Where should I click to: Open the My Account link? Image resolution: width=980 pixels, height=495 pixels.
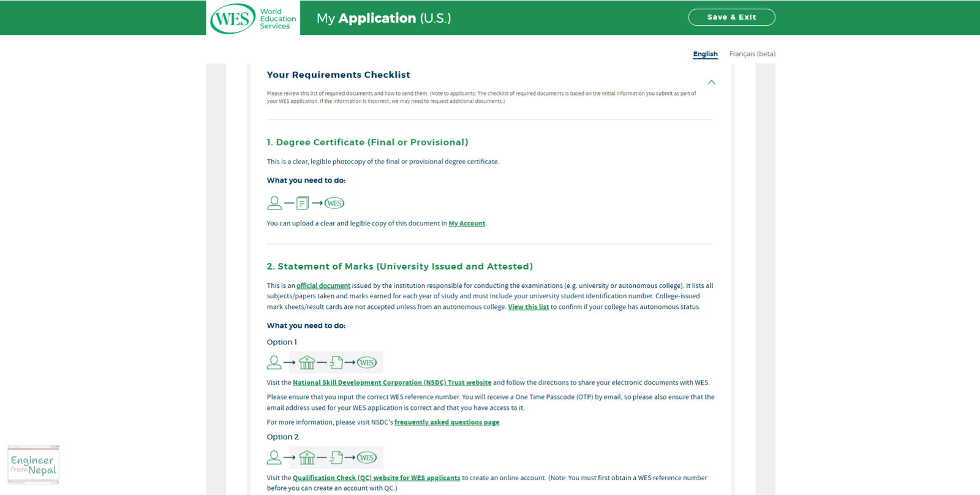click(x=467, y=224)
